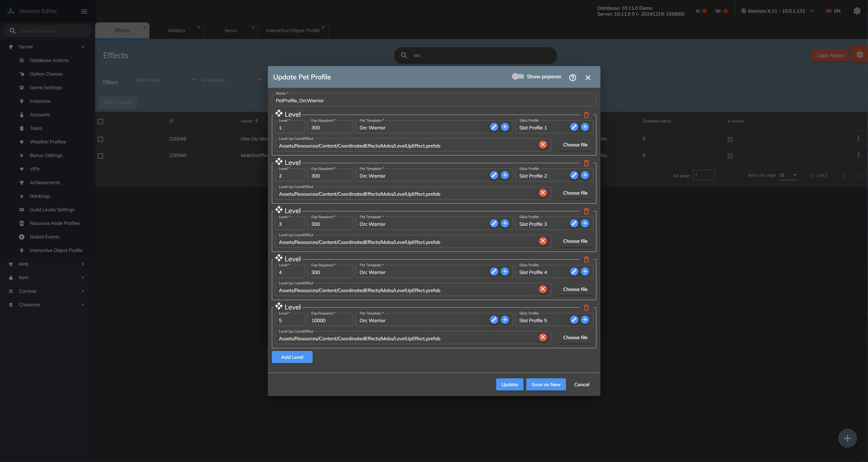Add a new Pet Template at Level 3
Screen dimensions: 868x462
505,223
